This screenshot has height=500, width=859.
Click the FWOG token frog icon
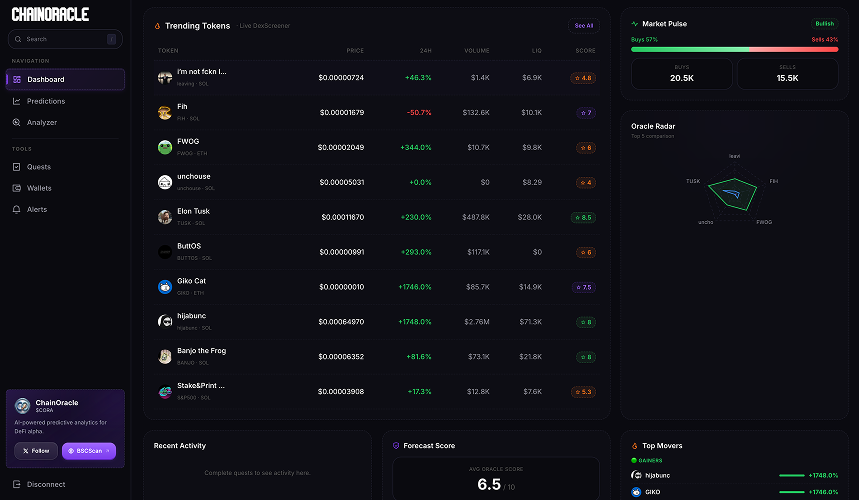point(165,147)
